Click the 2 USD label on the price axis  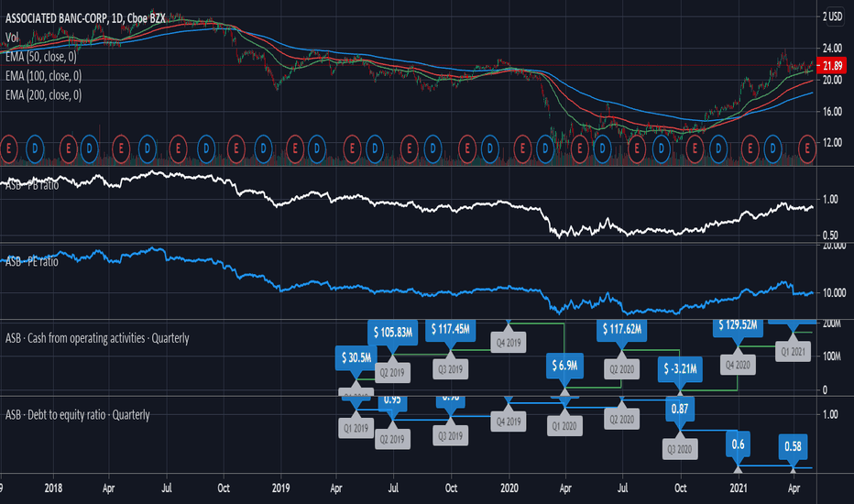click(832, 16)
